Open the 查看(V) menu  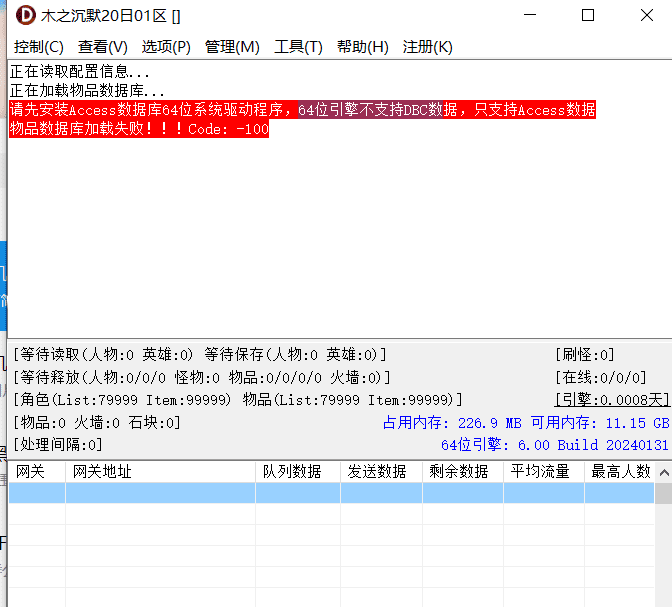(x=103, y=47)
